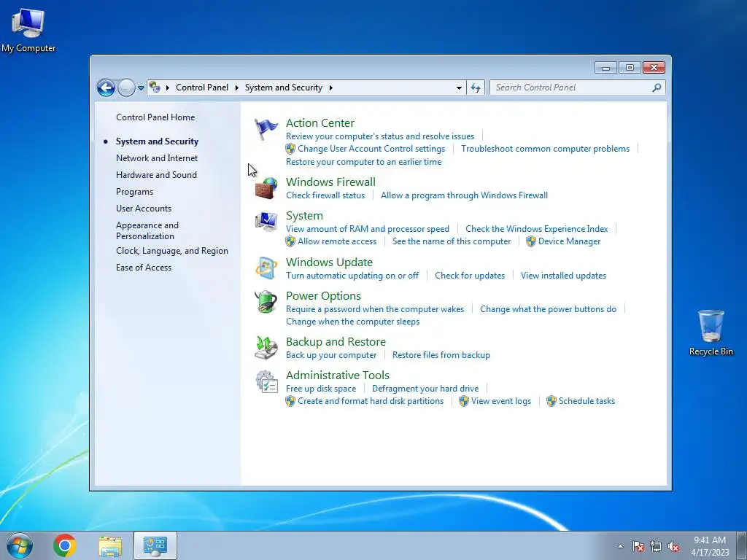
Task: Click View event logs link
Action: (500, 401)
